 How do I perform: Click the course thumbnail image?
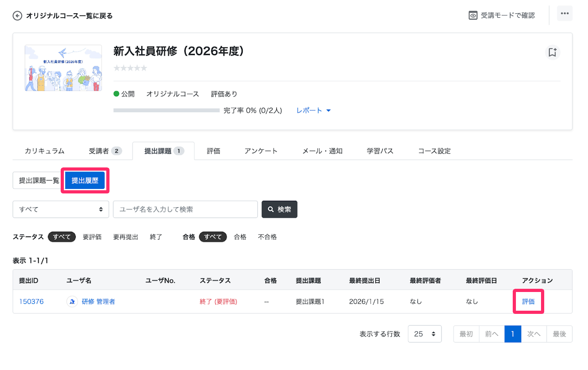(63, 68)
